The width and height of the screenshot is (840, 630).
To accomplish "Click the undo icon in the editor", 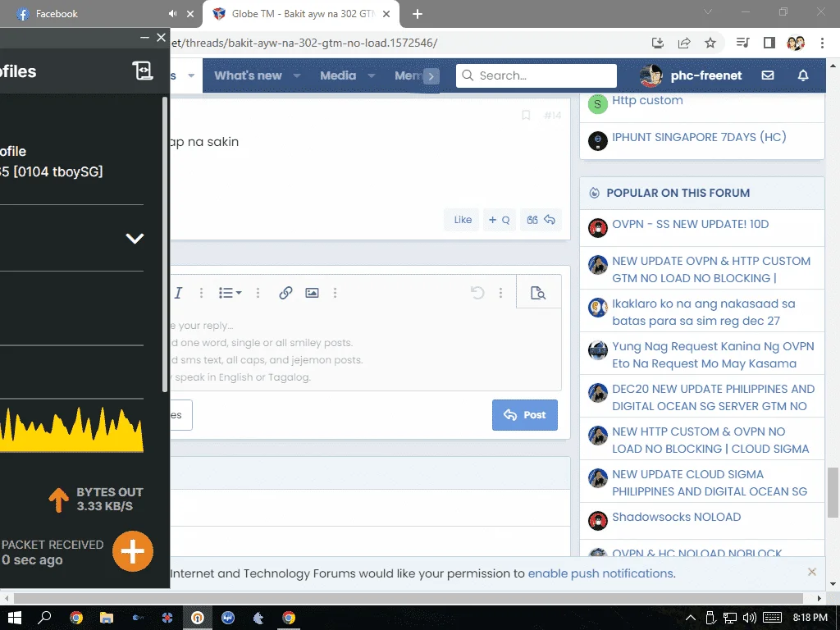I will 477,293.
